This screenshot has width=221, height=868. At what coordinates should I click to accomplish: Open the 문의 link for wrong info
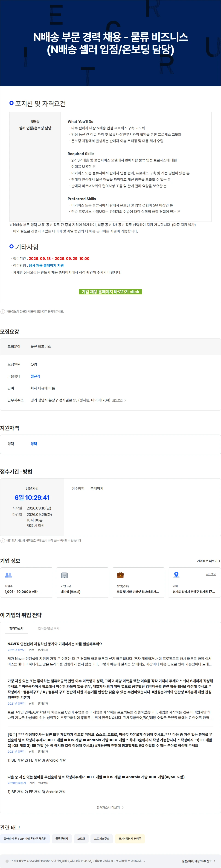click(50, 312)
